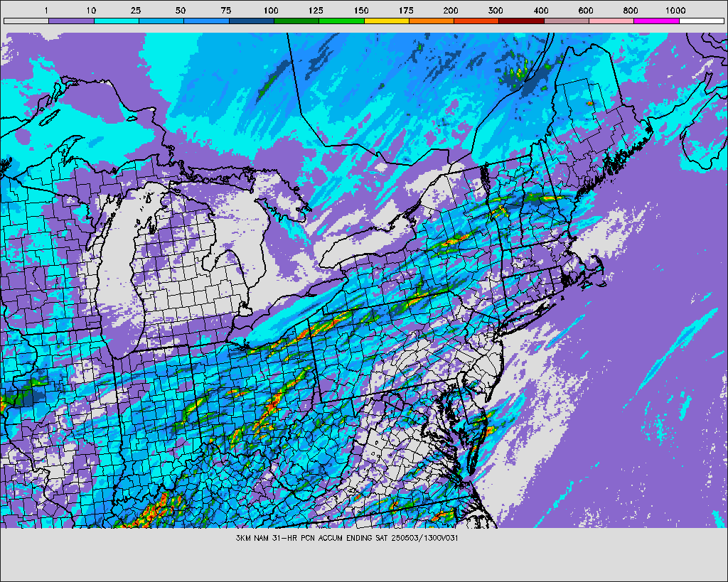Viewport: 728px width, 582px height.
Task: Click the legend value "100"
Action: pos(271,10)
